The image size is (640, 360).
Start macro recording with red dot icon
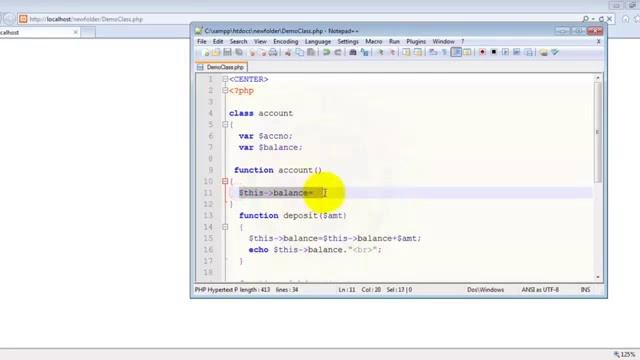click(x=482, y=52)
